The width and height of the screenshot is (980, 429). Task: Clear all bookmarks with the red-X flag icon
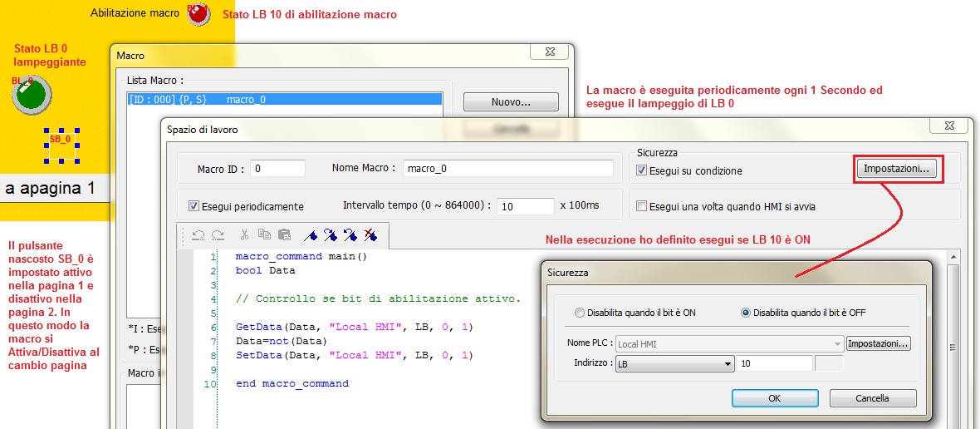click(370, 235)
